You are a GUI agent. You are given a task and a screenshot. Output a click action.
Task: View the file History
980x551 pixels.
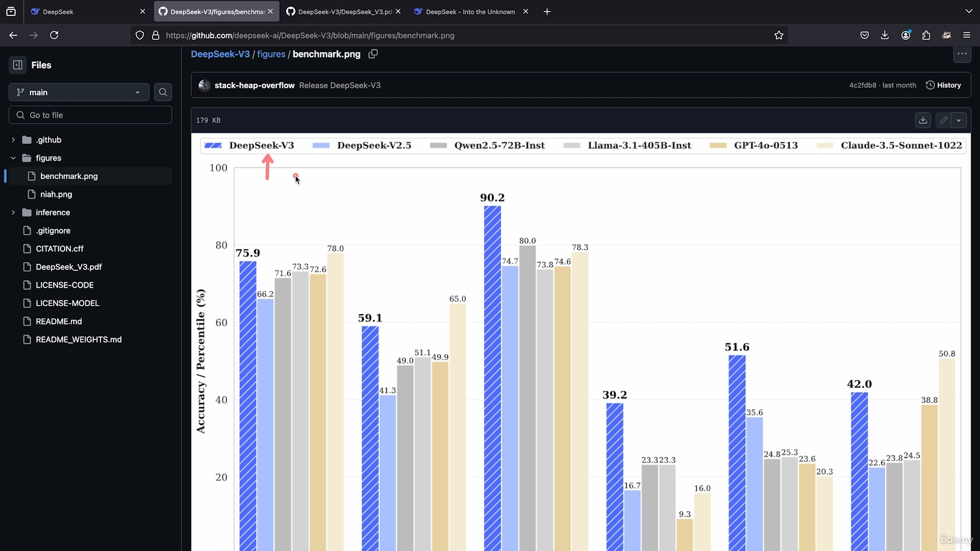click(943, 85)
